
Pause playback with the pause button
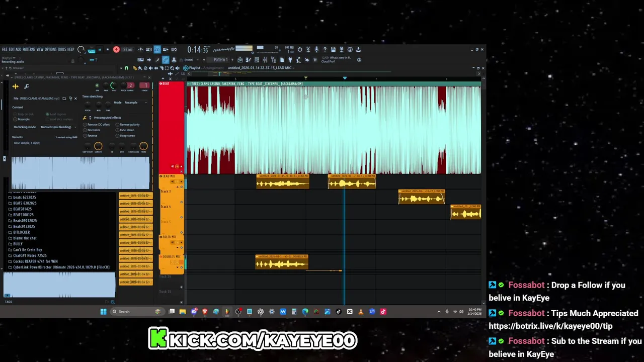point(100,49)
